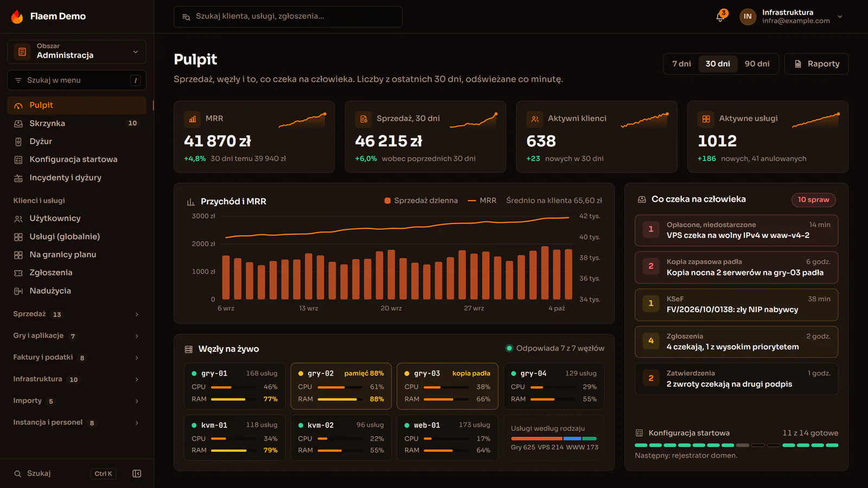The image size is (868, 488).
Task: Click the Konfiguracja startowa progress bar
Action: (736, 445)
